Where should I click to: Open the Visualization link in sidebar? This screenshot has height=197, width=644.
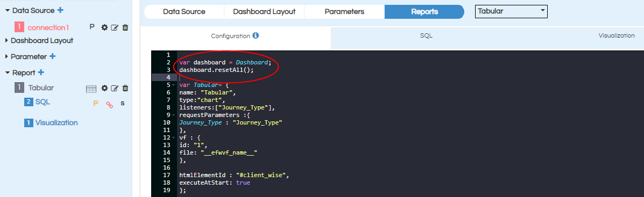point(56,122)
